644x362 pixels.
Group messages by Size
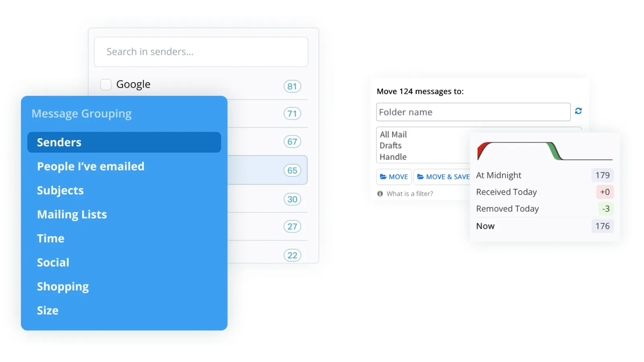pyautogui.click(x=47, y=311)
